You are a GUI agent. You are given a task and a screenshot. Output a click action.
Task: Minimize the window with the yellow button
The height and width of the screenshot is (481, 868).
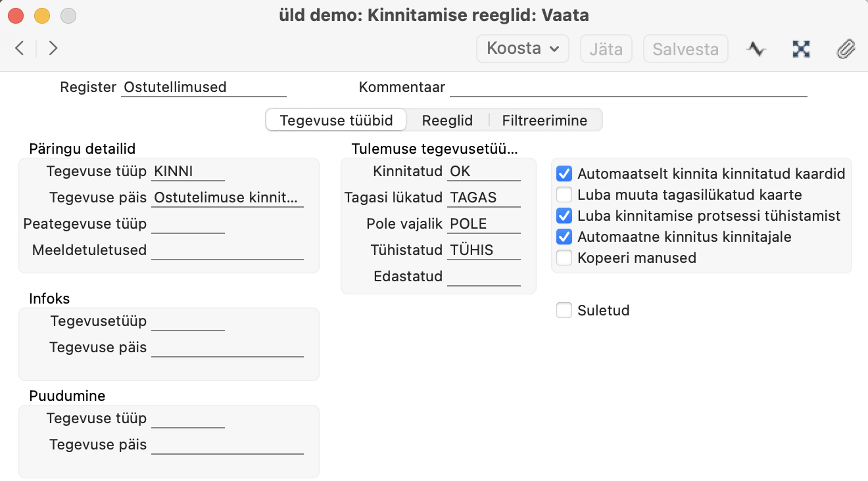pyautogui.click(x=42, y=15)
